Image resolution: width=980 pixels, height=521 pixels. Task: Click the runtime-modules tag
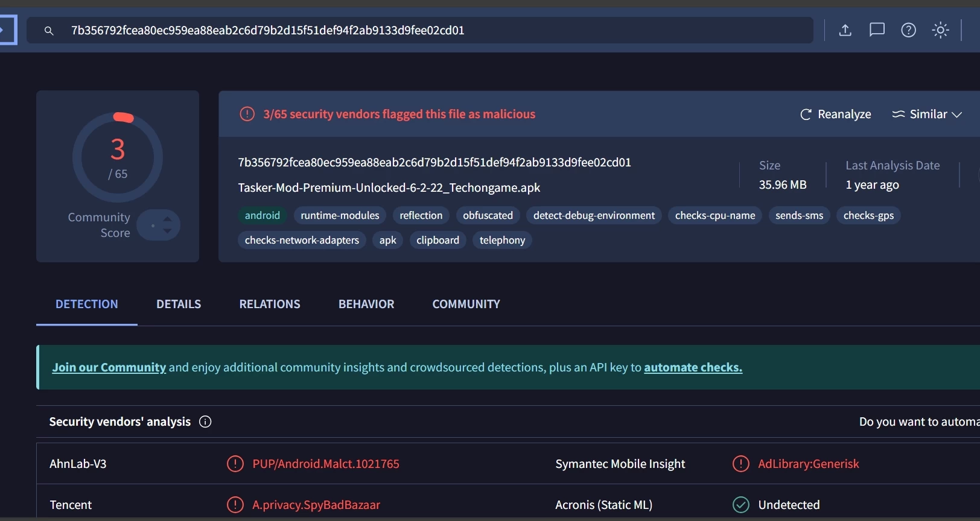tap(340, 215)
